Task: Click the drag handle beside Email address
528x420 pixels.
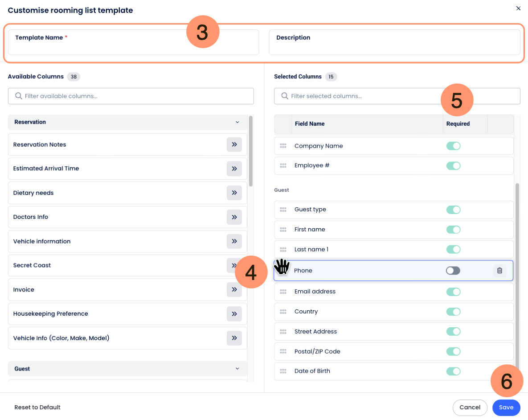Action: (x=283, y=292)
